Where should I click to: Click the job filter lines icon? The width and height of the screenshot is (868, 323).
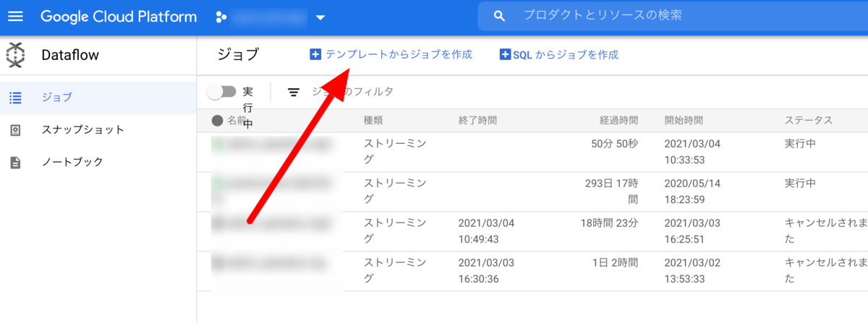coord(294,92)
